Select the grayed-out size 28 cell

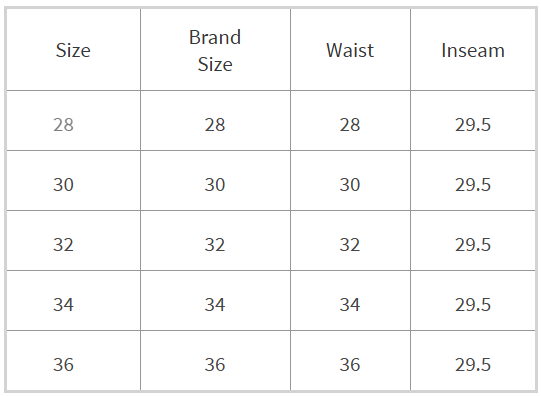(63, 125)
